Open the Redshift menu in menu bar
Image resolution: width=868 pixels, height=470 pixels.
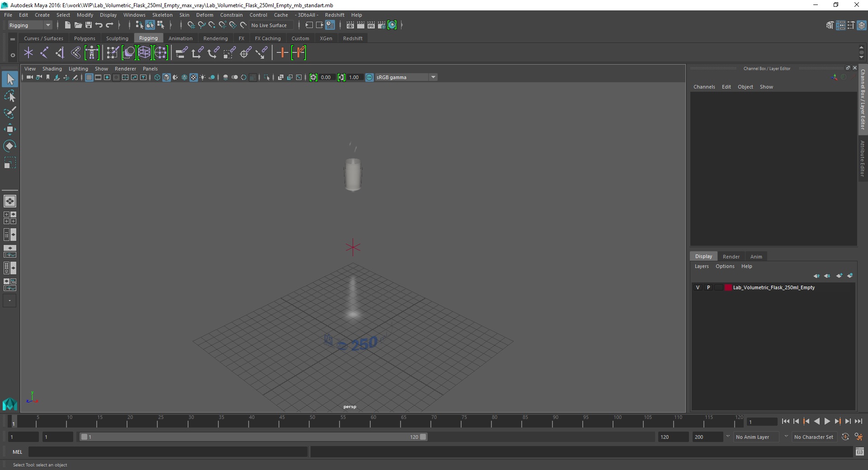coord(335,15)
